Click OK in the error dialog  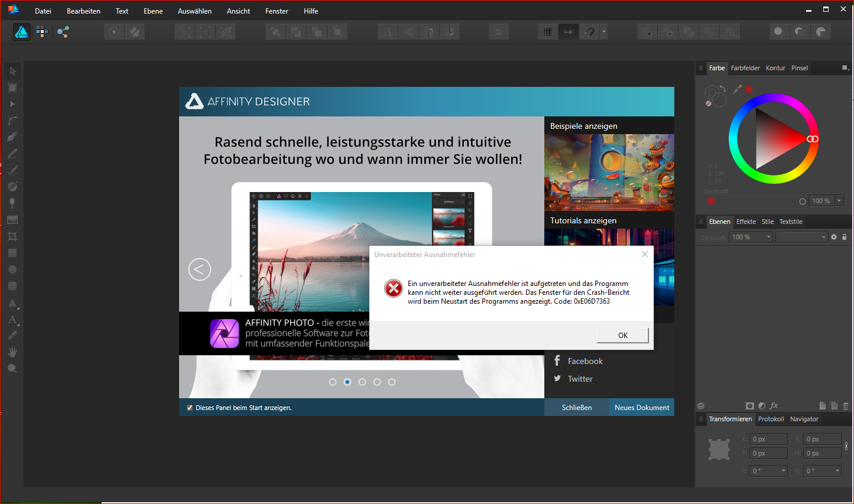click(x=623, y=335)
